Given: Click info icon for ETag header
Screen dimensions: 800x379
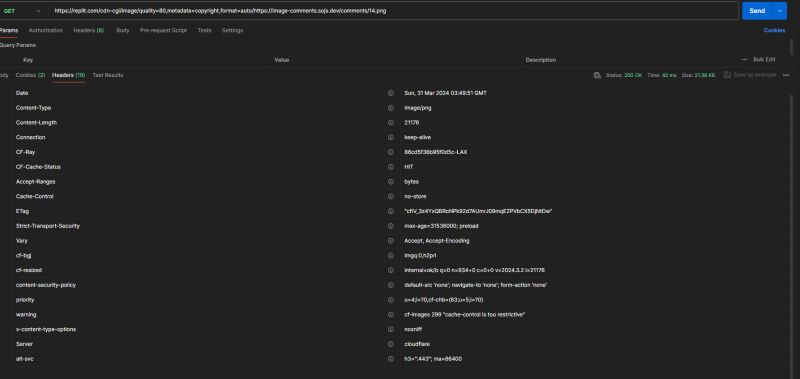Looking at the screenshot, I should pos(390,211).
